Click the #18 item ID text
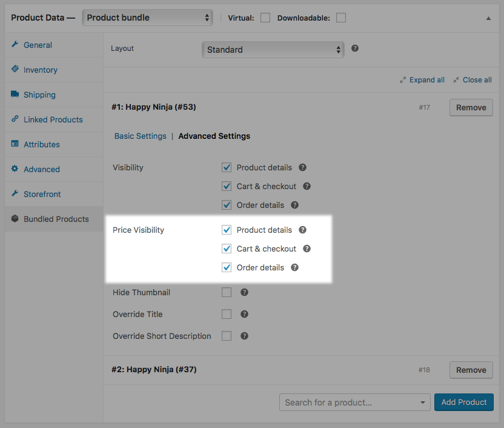504x428 pixels. [424, 370]
